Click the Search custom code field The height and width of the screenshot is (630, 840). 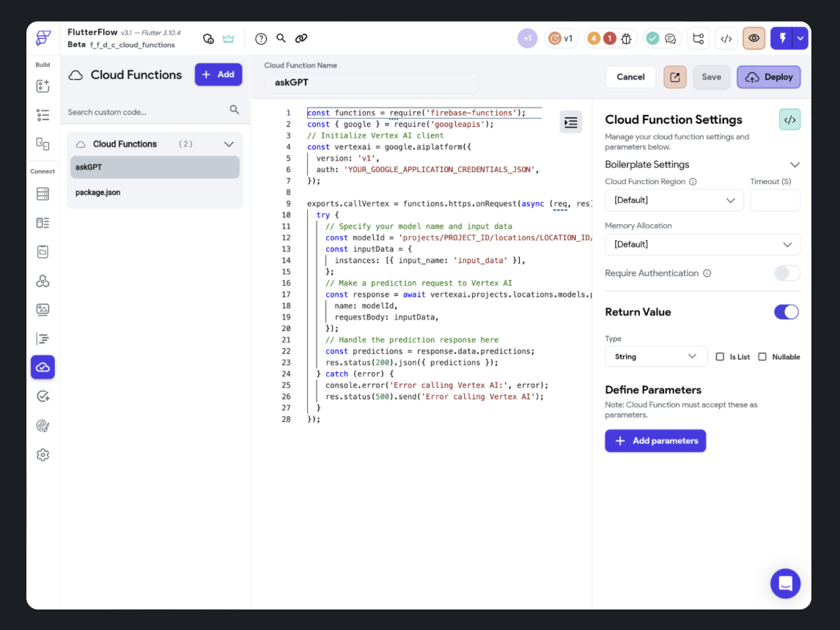click(146, 112)
